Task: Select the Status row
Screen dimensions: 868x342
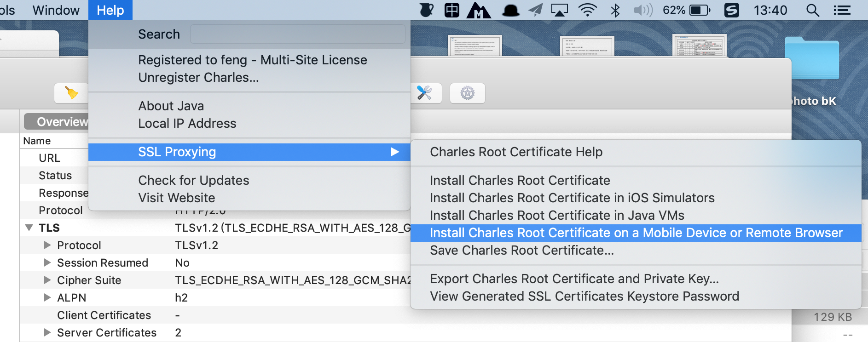Action: click(55, 176)
